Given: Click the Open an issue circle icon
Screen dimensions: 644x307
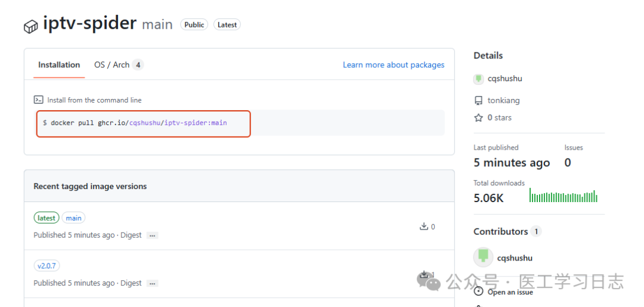Looking at the screenshot, I should 478,292.
